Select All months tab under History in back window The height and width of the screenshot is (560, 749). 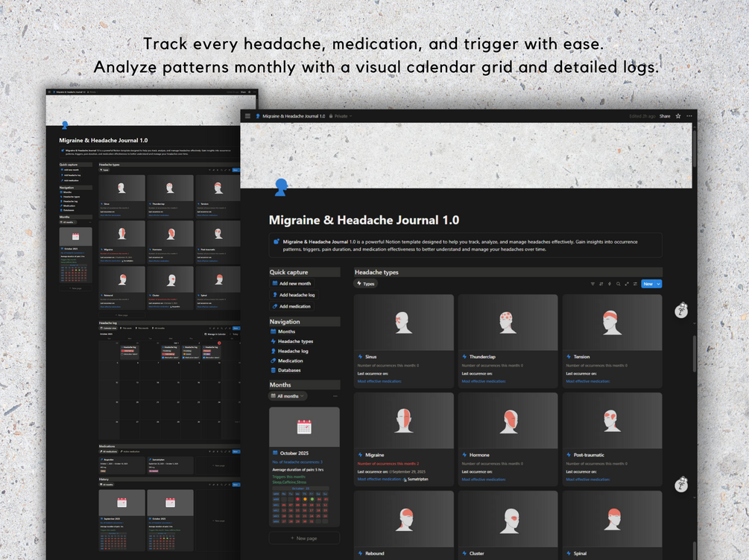pos(107,485)
